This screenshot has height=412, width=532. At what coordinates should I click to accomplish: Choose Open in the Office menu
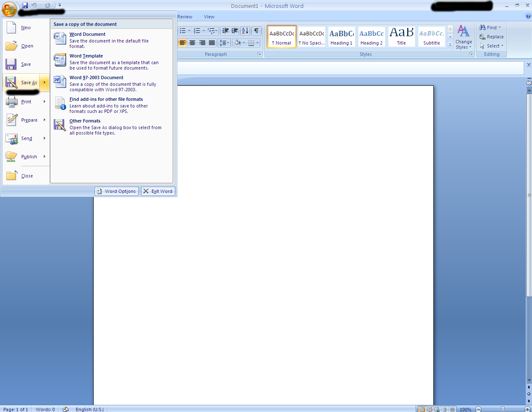(x=26, y=46)
